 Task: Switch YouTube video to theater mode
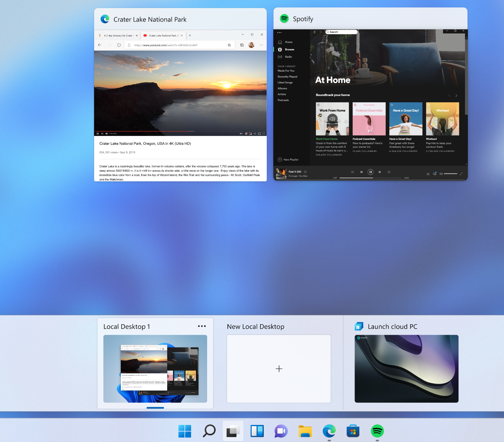click(255, 133)
